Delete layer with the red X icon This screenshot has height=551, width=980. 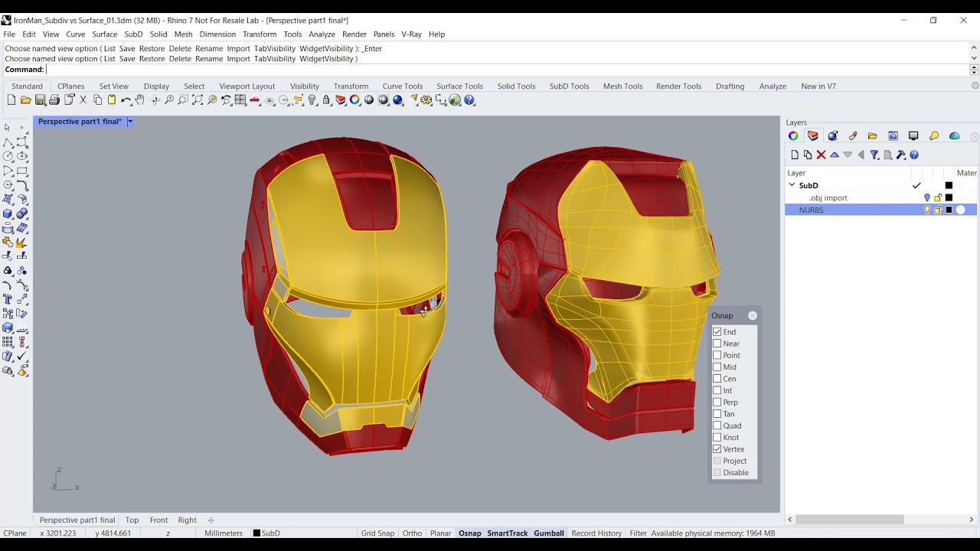click(821, 155)
